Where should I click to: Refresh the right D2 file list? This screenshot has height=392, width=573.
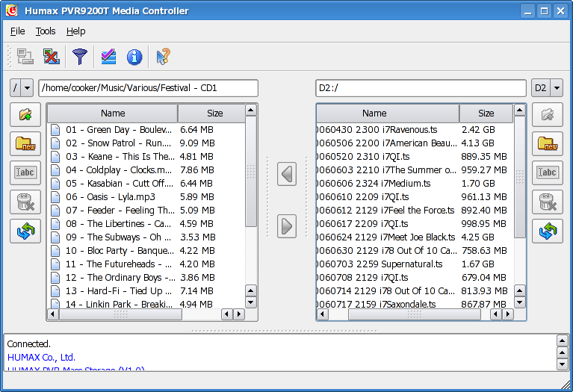pyautogui.click(x=548, y=231)
